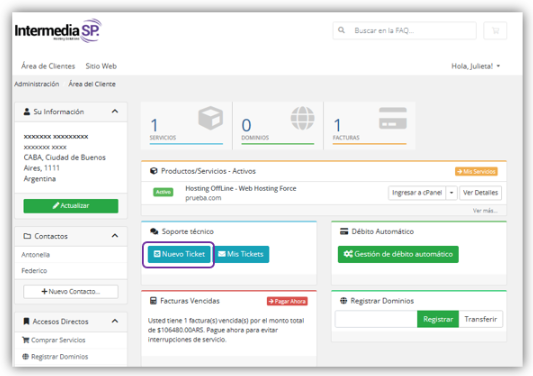
Task: Click the Nuevo Contacto button
Action: 71,292
